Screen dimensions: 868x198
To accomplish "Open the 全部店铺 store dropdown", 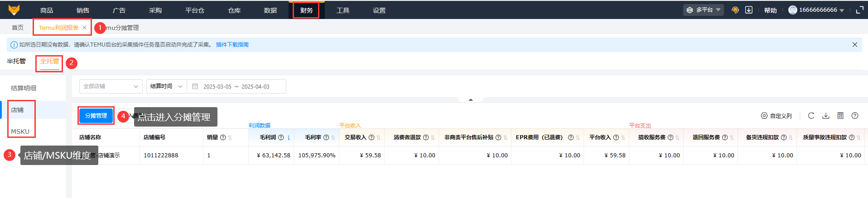I will (111, 86).
